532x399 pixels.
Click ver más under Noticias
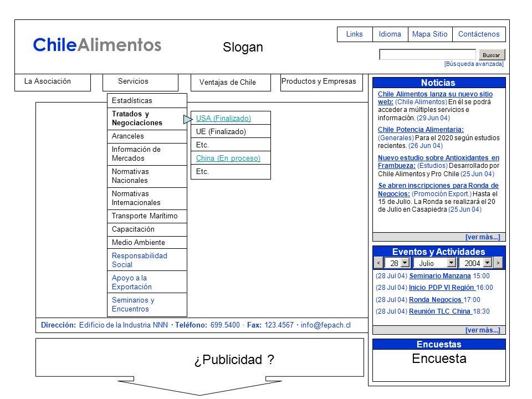coord(483,237)
